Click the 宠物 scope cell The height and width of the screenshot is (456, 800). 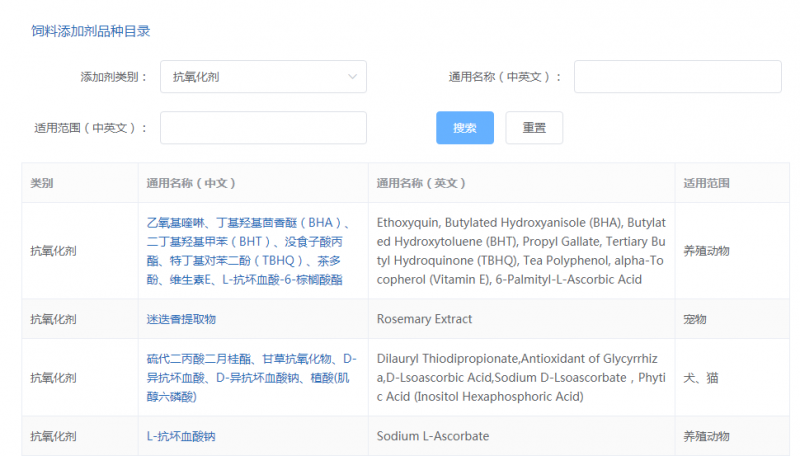tap(695, 319)
